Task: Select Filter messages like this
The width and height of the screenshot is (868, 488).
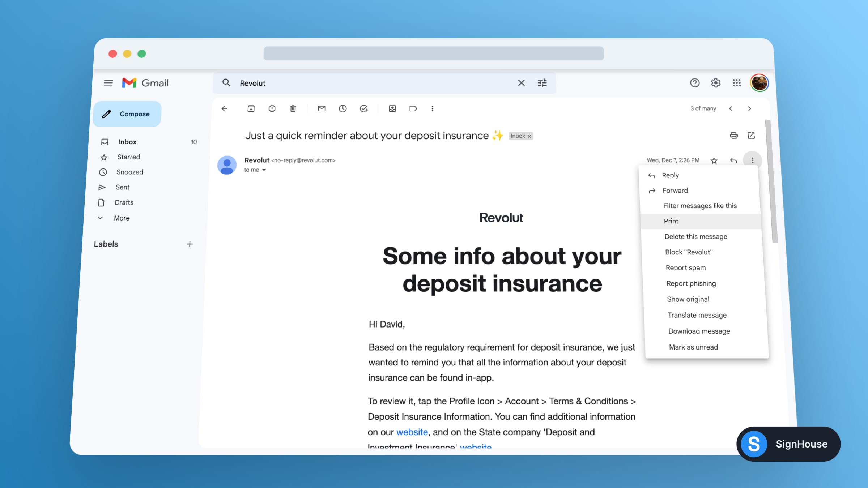Action: [x=700, y=206]
